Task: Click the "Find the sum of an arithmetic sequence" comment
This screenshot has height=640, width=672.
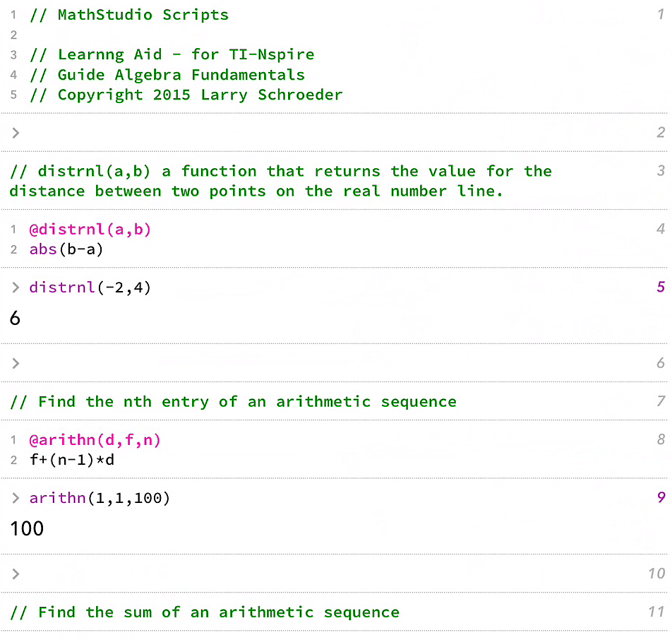Action: [x=205, y=612]
